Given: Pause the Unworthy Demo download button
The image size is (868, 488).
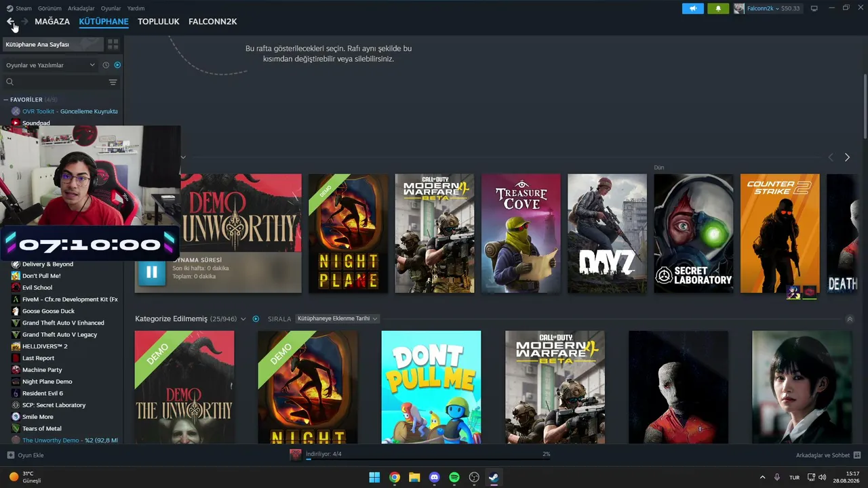Looking at the screenshot, I should tap(152, 272).
